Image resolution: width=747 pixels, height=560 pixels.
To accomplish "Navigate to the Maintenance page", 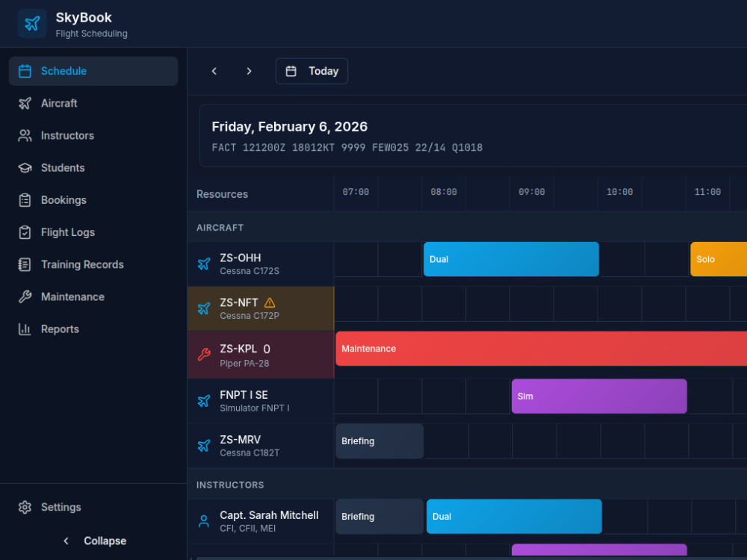I will [x=93, y=297].
